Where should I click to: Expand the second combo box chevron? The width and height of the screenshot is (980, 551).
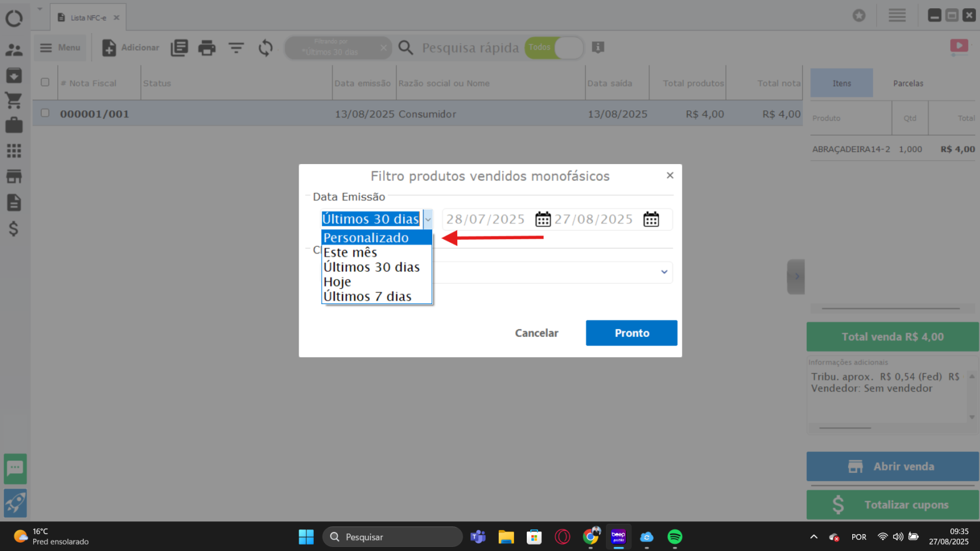click(664, 272)
